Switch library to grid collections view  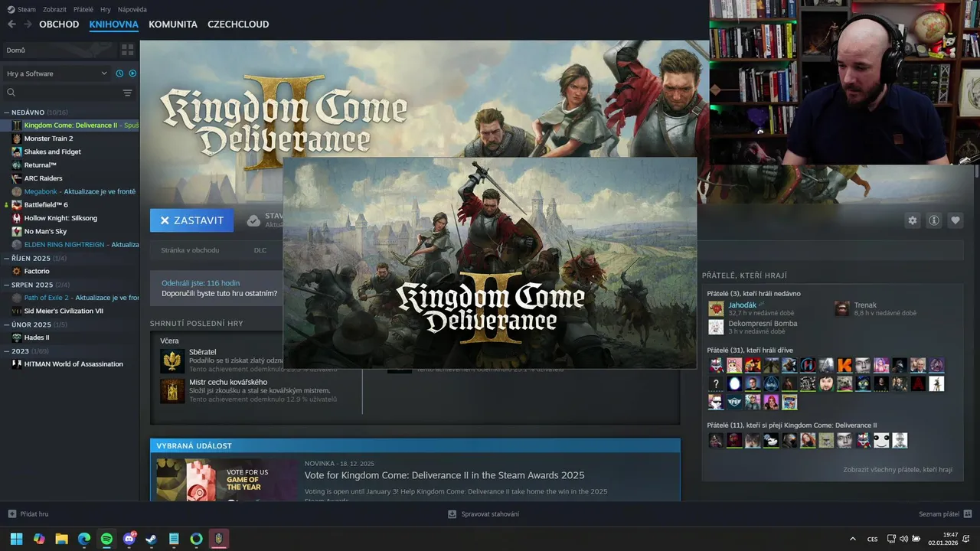click(127, 50)
